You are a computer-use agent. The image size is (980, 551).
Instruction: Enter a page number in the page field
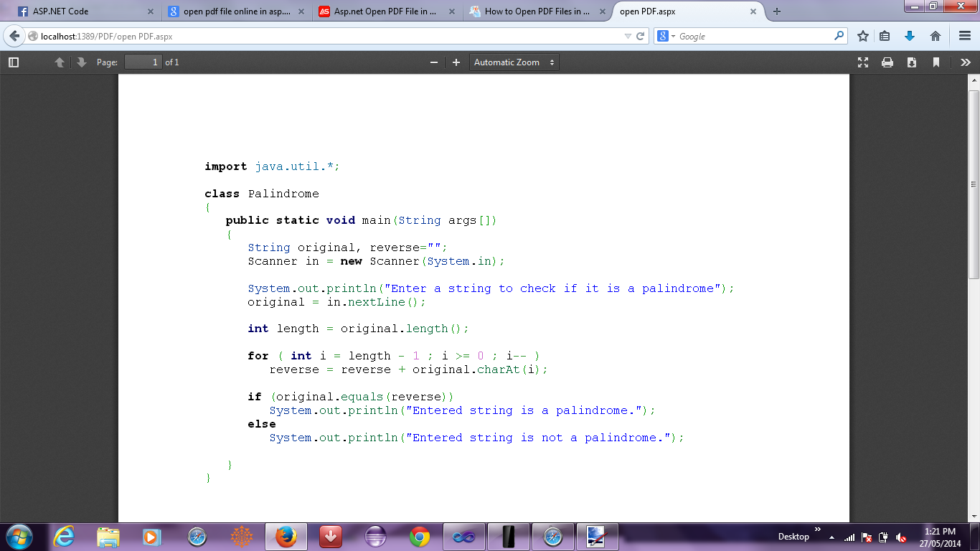(x=143, y=62)
